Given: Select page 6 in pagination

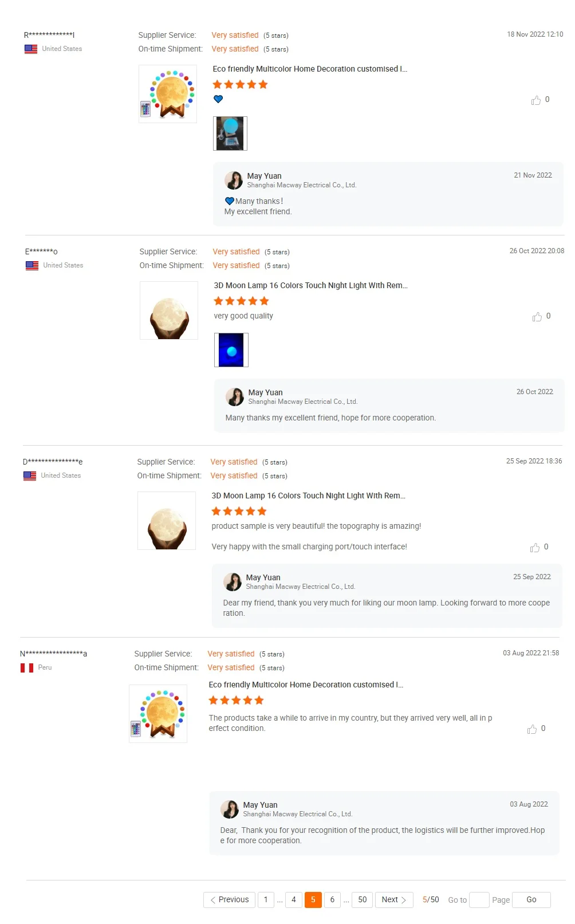Looking at the screenshot, I should [332, 900].
